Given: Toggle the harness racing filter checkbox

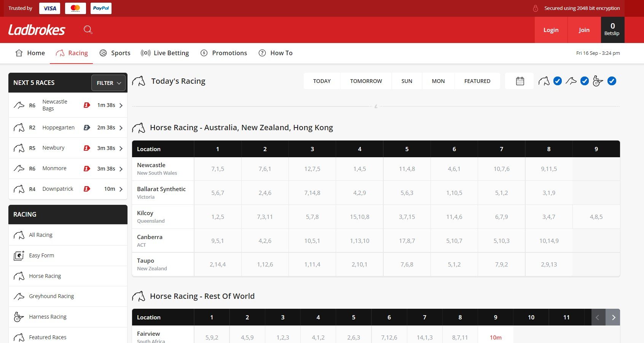Looking at the screenshot, I should pos(612,81).
